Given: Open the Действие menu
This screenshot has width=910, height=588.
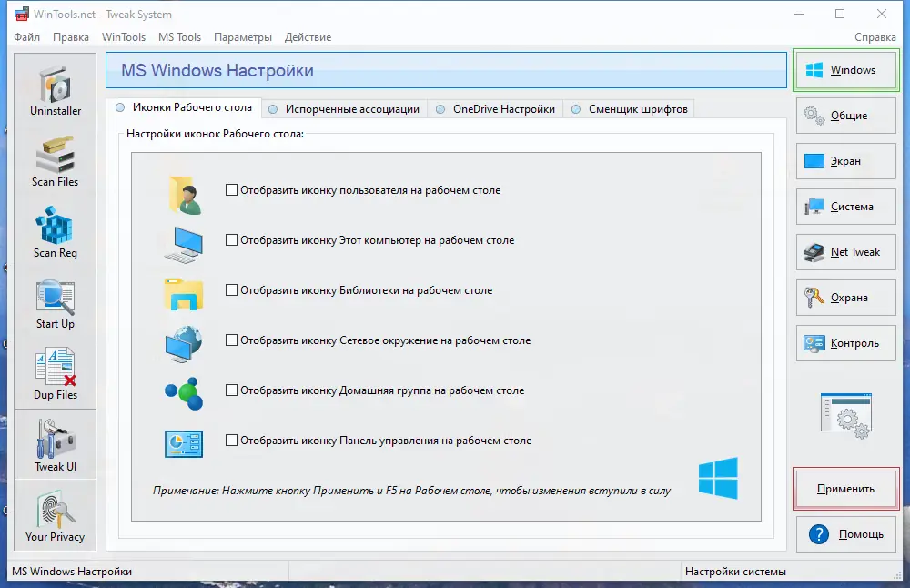Looking at the screenshot, I should [308, 37].
